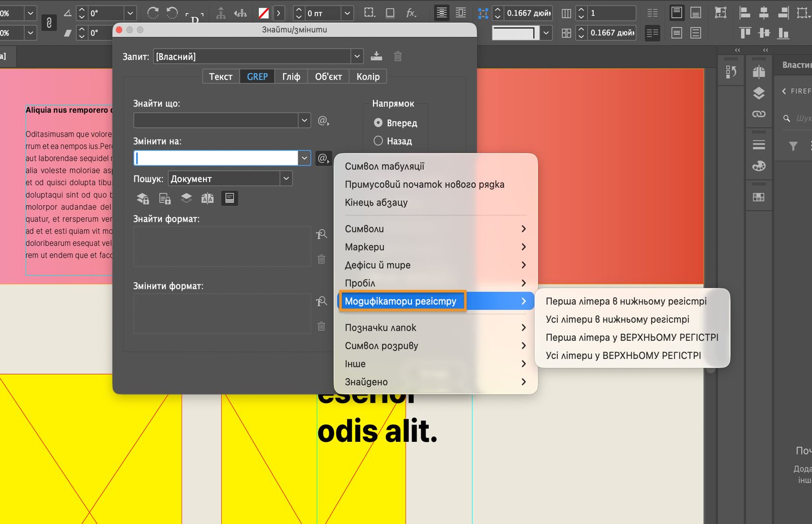Click into the Знайти що input field
The width and height of the screenshot is (812, 524).
(216, 121)
